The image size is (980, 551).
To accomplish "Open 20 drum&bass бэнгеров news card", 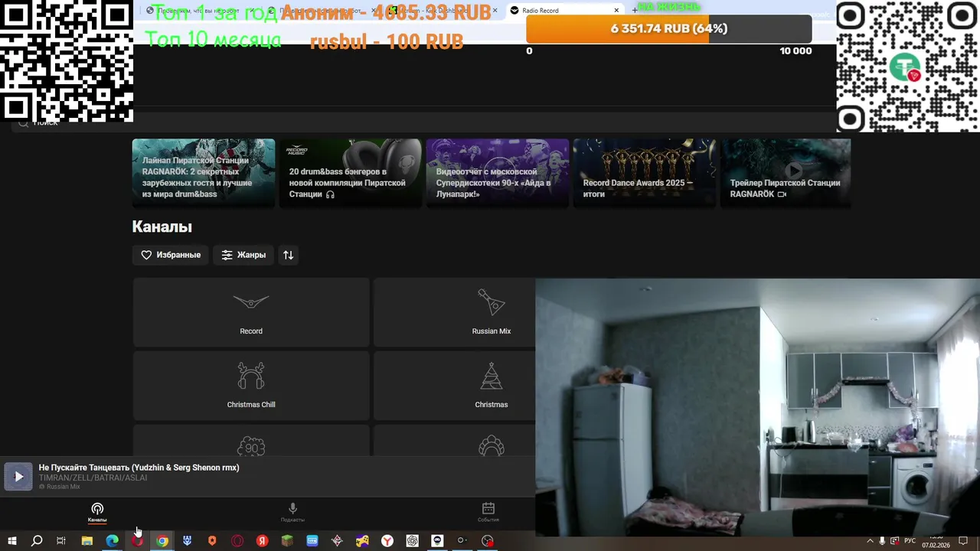I will tap(351, 173).
